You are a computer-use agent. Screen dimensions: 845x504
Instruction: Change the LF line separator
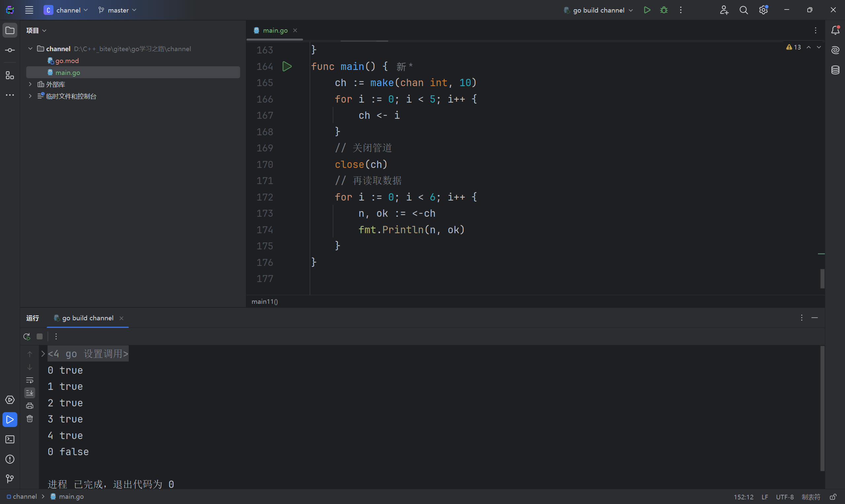tap(765, 497)
